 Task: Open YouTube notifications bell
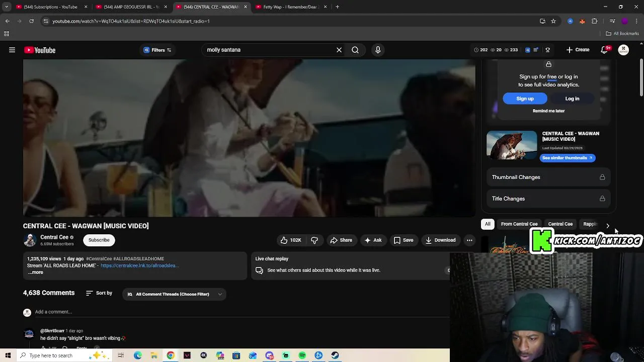coord(605,50)
